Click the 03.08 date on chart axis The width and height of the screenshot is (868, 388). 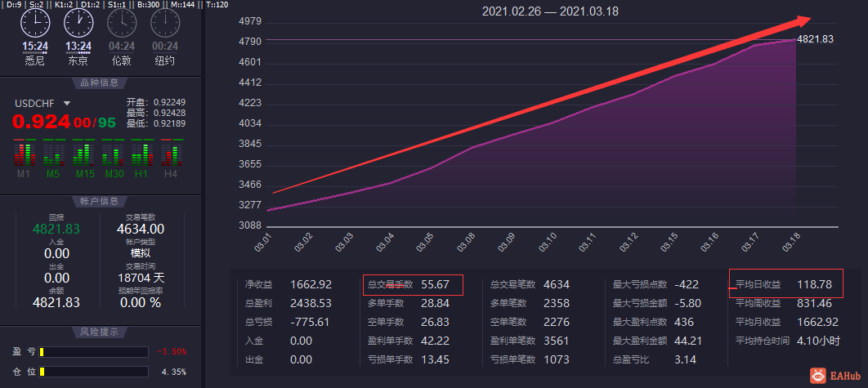[468, 243]
